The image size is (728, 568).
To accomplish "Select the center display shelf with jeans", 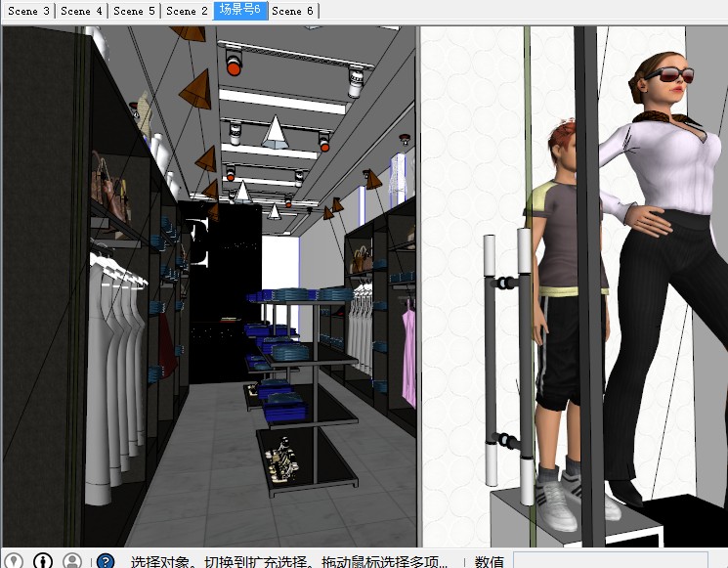I will pos(302,390).
